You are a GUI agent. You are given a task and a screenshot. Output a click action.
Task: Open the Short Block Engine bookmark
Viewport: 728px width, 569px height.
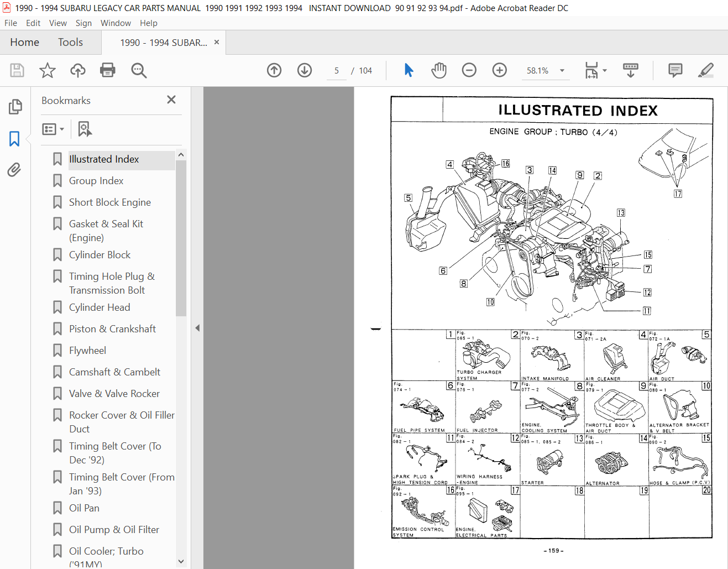[x=110, y=202]
